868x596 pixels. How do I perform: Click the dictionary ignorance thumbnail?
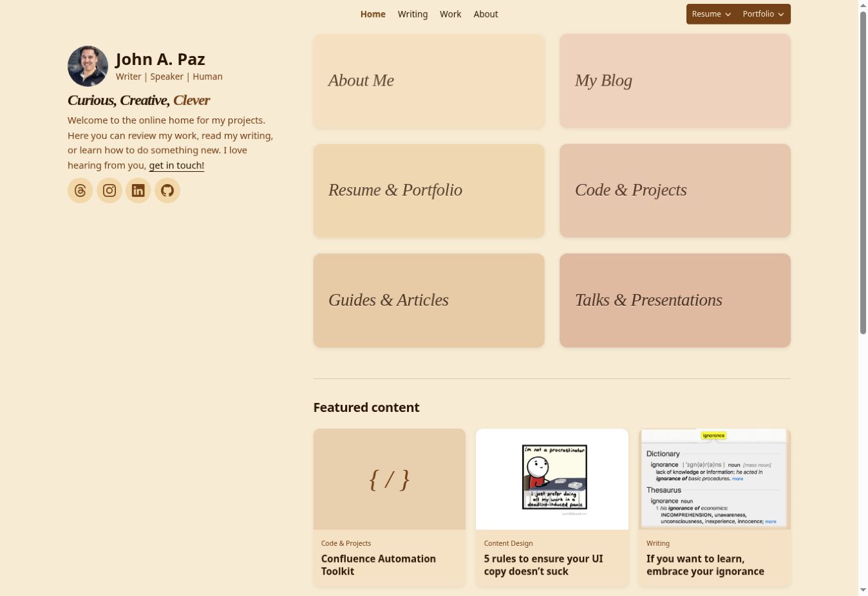click(715, 480)
